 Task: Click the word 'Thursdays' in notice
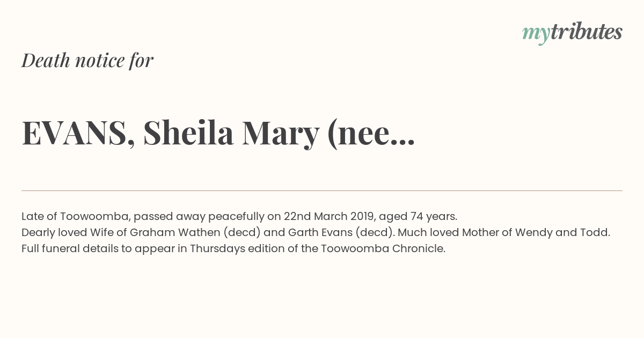[x=217, y=249]
